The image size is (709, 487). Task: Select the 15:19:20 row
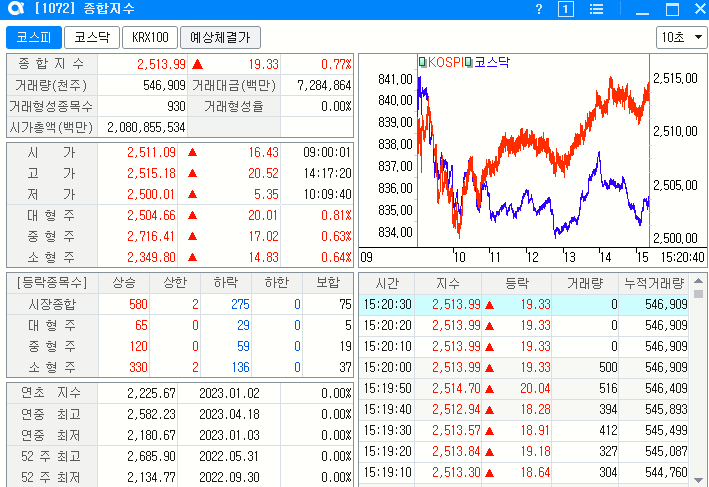(524, 451)
